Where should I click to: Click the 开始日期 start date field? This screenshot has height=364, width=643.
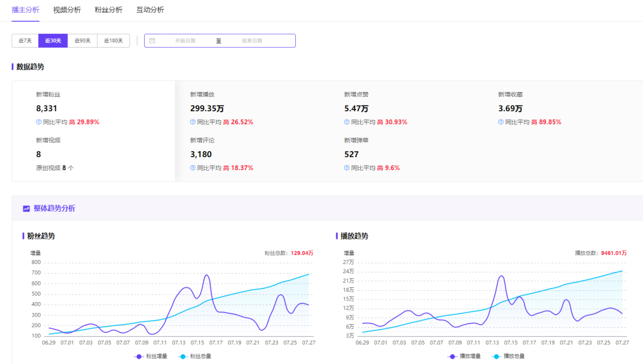(x=185, y=40)
